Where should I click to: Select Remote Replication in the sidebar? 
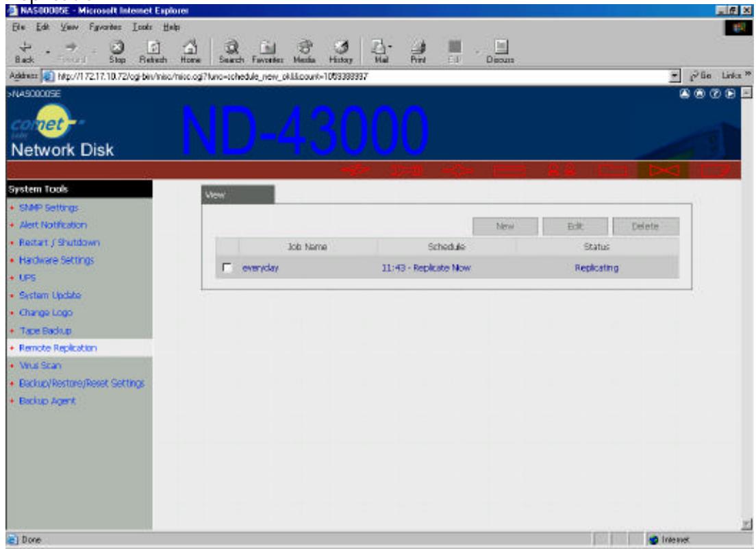coord(58,347)
